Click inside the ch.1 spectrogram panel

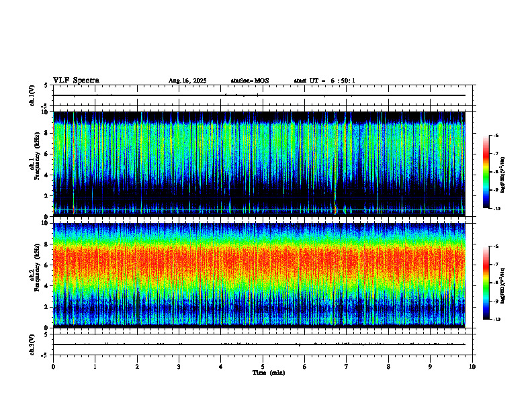259,164
